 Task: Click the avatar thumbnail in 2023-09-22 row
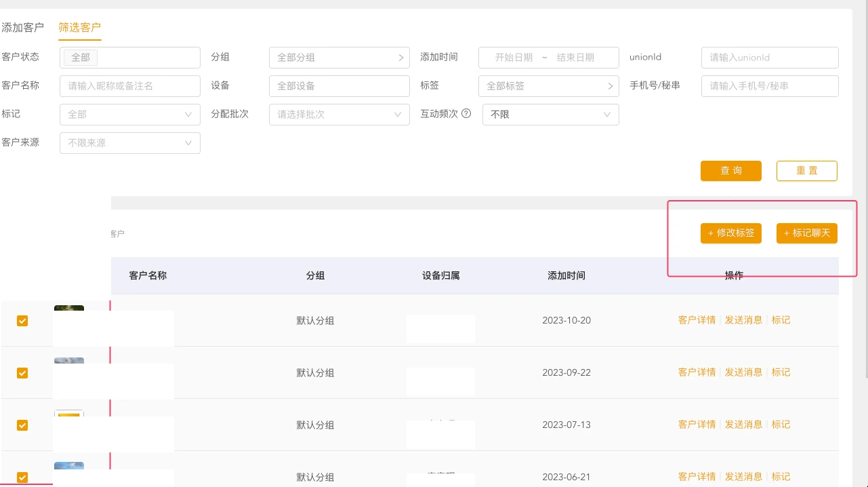pyautogui.click(x=69, y=362)
